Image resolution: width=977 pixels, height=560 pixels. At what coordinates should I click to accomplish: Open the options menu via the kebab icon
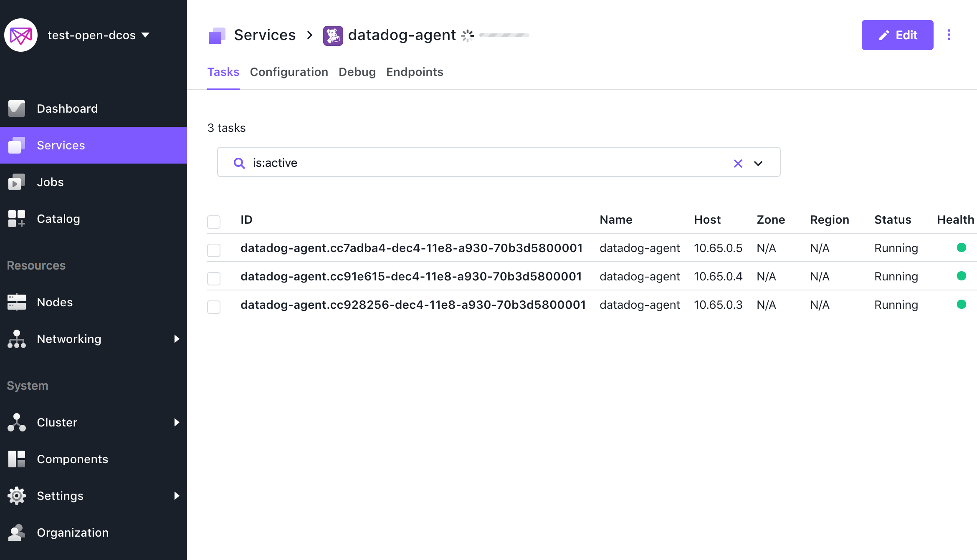(949, 35)
